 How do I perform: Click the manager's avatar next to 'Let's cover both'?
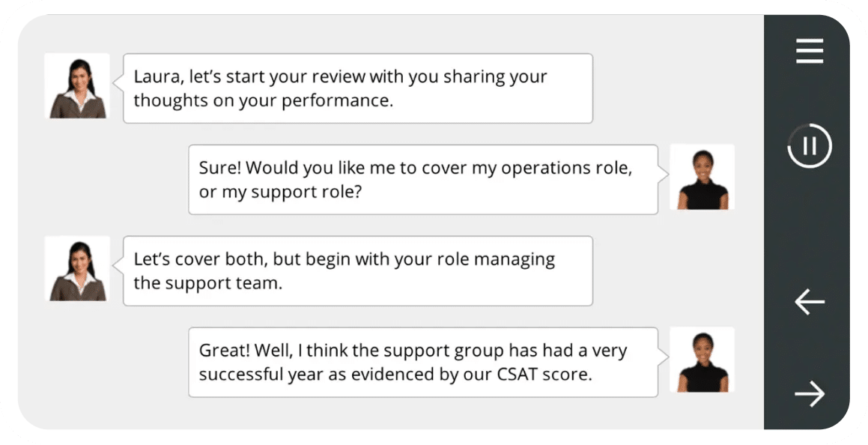click(77, 269)
